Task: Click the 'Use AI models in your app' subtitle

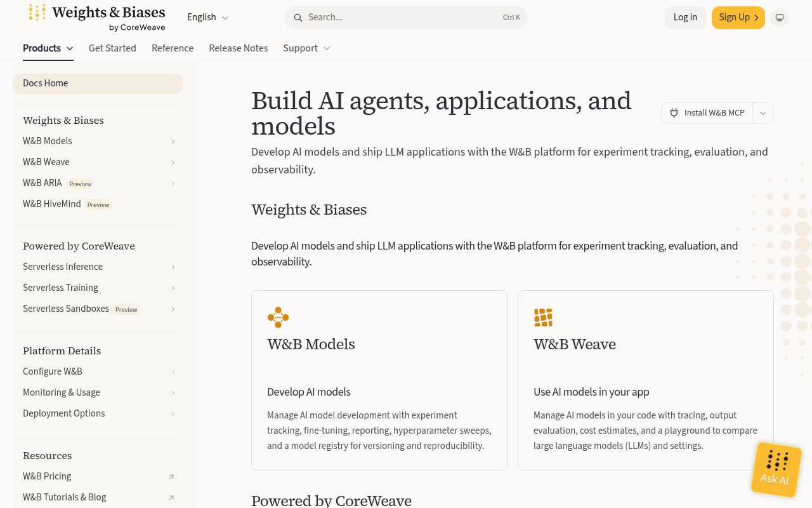Action: click(x=591, y=392)
